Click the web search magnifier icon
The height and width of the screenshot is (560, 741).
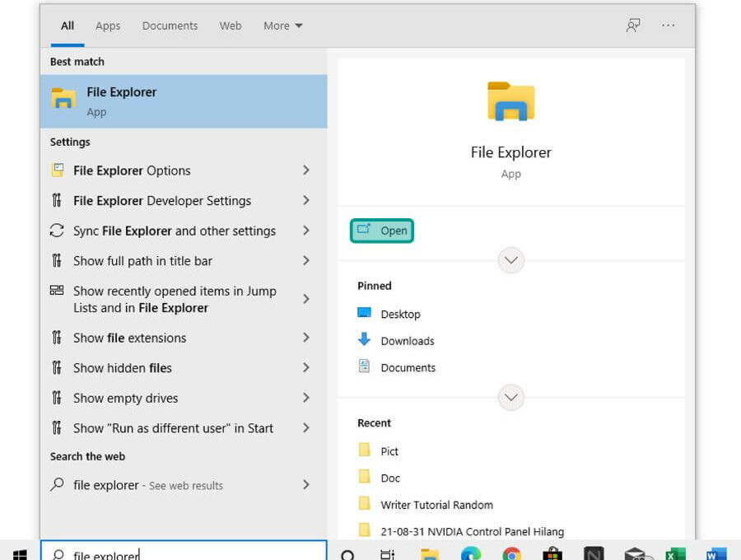pyautogui.click(x=57, y=484)
